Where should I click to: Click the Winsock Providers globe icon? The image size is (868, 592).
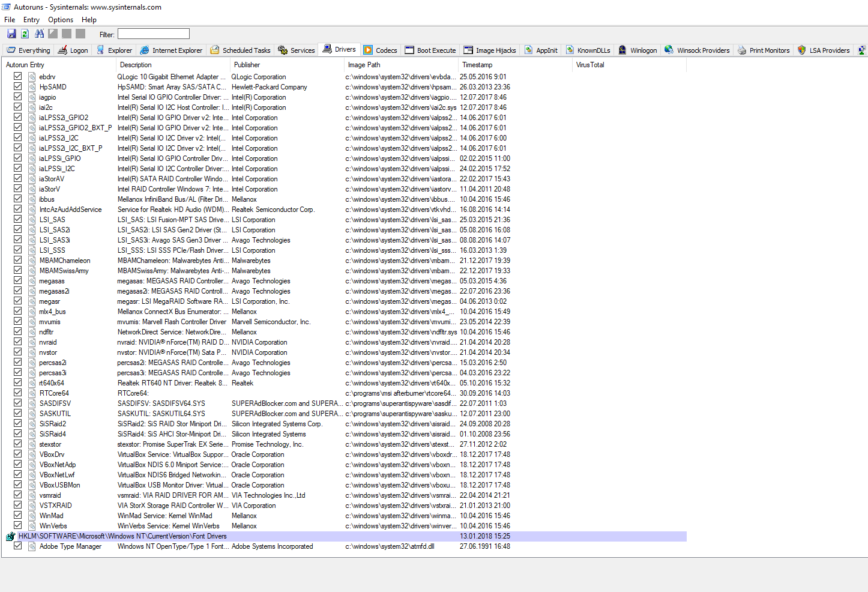pos(669,50)
